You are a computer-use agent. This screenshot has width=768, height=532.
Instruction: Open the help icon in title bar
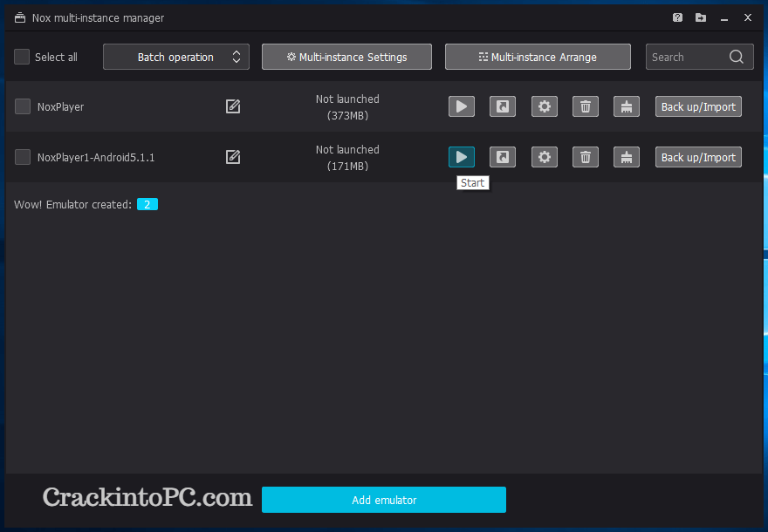click(677, 17)
